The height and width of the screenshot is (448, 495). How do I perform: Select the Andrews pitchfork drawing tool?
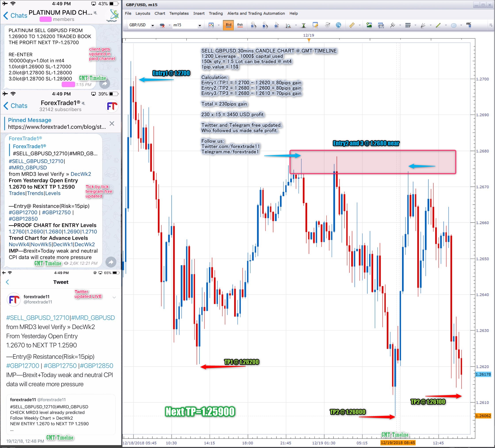(x=392, y=25)
